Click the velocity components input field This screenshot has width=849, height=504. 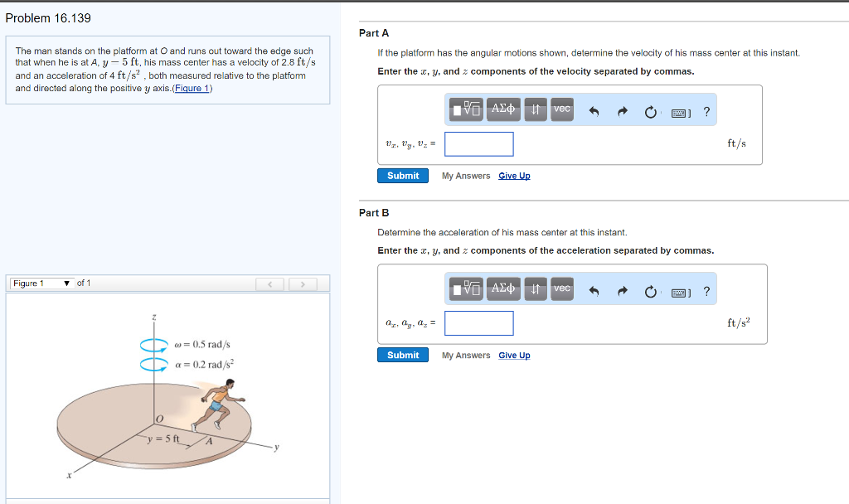478,144
